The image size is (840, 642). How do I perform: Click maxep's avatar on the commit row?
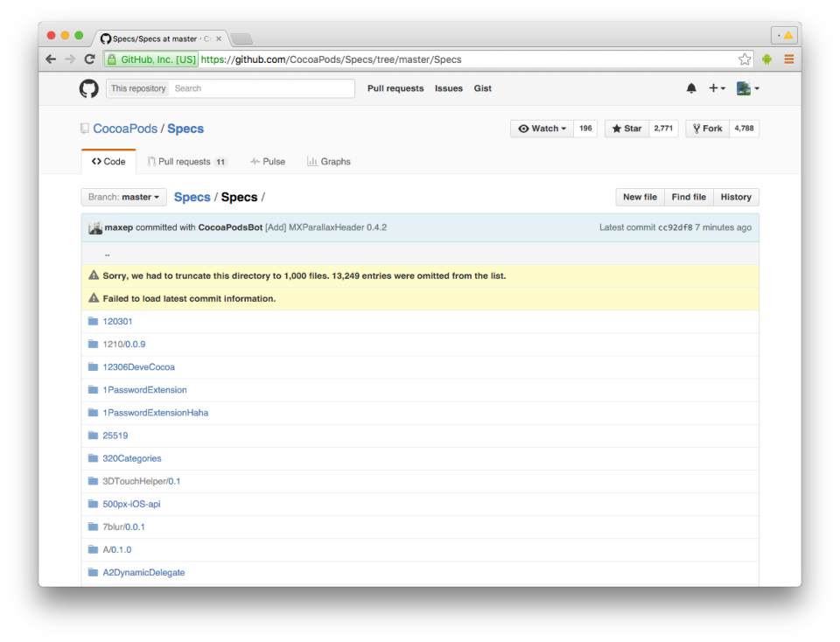click(x=95, y=227)
